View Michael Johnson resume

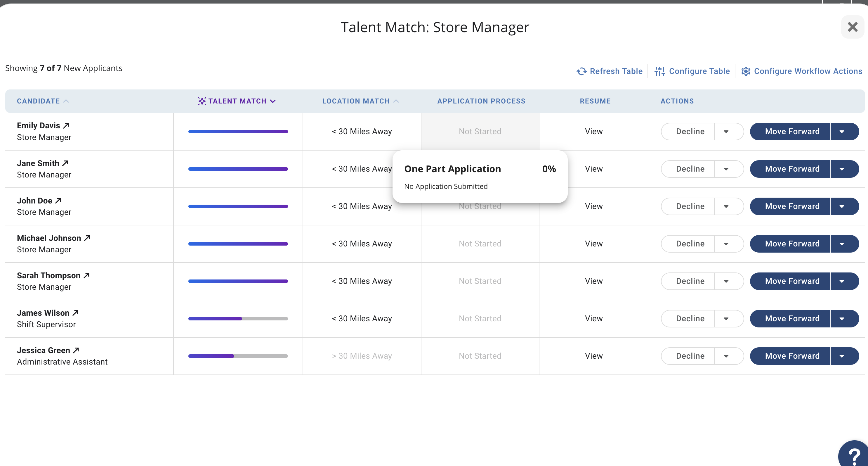pos(594,244)
